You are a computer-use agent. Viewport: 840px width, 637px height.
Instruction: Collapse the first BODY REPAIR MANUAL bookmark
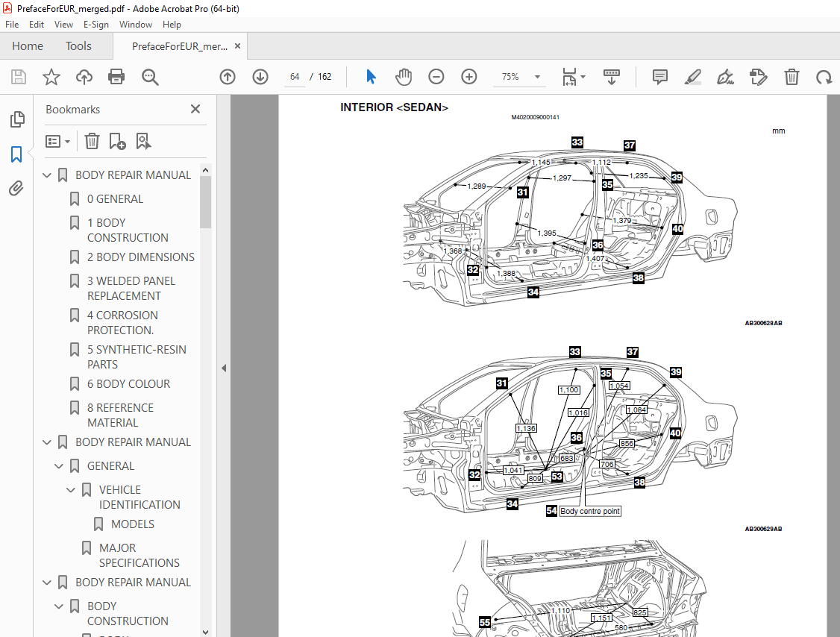(x=47, y=175)
